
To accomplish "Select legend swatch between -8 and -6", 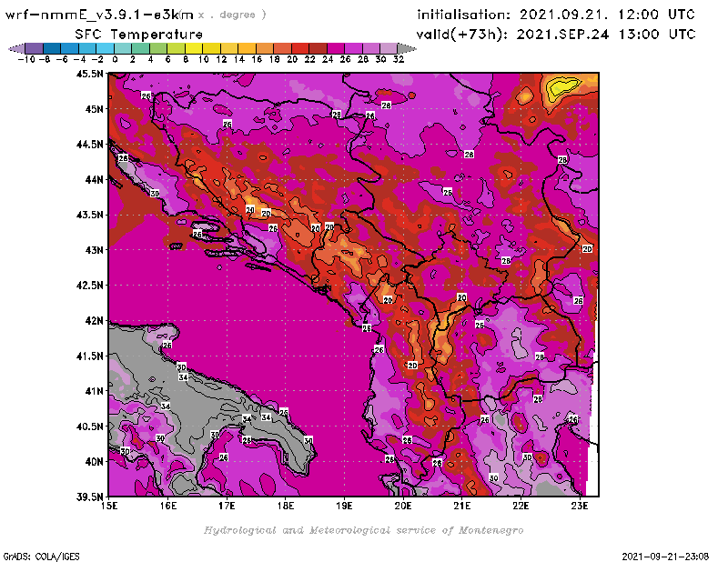I will tap(52, 48).
